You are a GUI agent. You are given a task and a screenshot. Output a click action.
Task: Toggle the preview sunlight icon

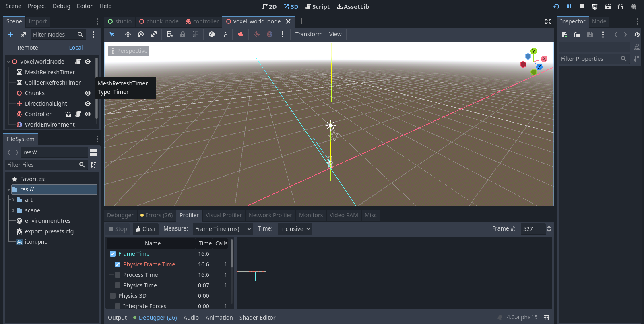[x=257, y=34]
